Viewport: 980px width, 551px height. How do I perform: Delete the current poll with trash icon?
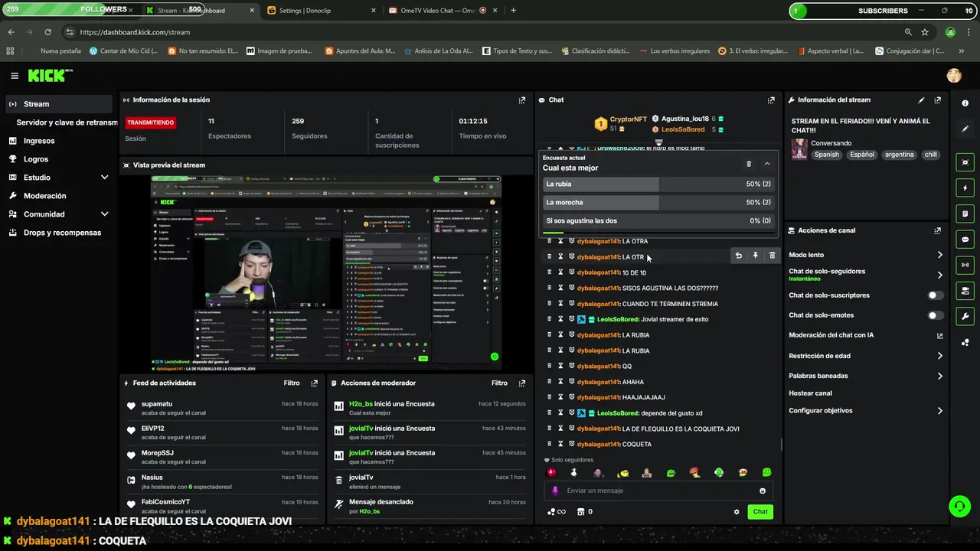point(749,164)
